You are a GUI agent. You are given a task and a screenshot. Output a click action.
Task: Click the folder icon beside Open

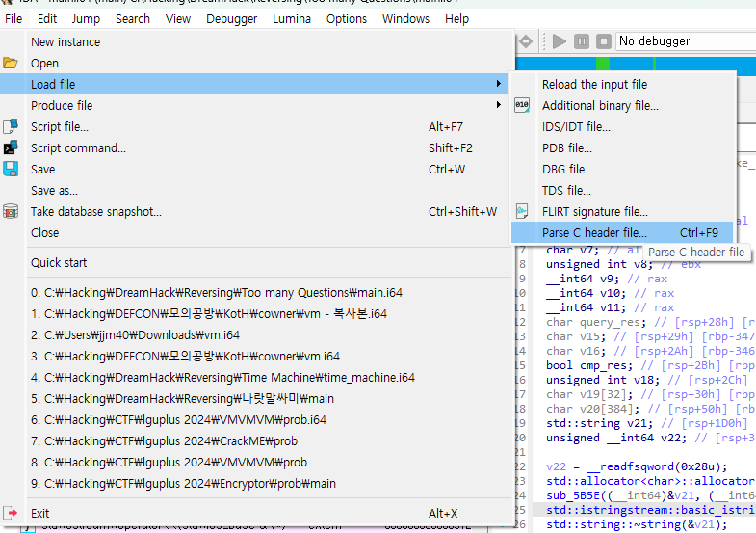point(11,64)
